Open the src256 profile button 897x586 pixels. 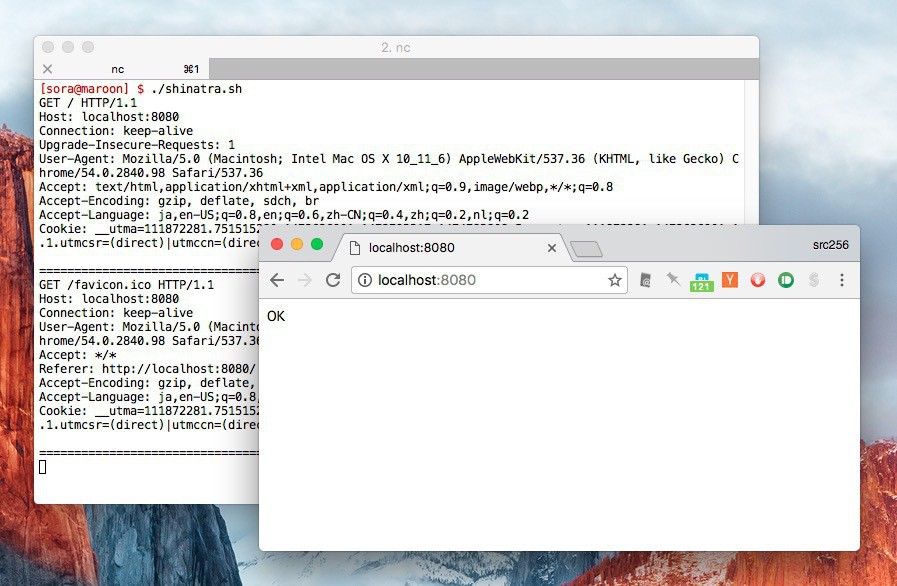click(831, 245)
